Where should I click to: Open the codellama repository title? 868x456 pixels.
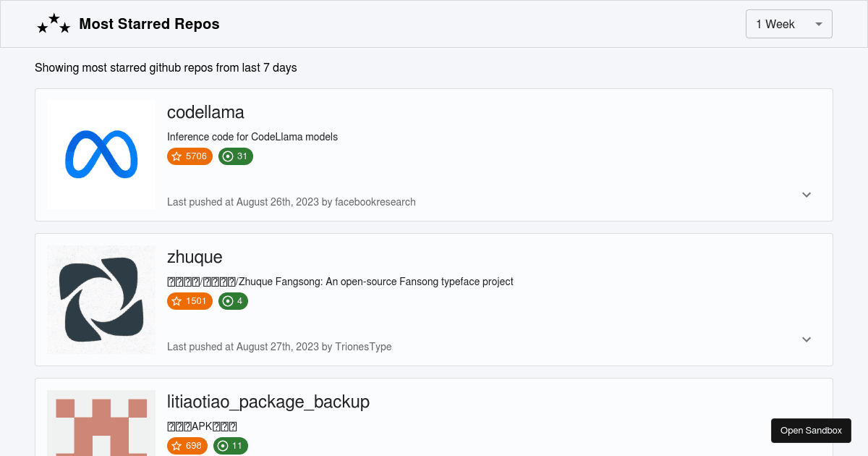click(x=205, y=112)
